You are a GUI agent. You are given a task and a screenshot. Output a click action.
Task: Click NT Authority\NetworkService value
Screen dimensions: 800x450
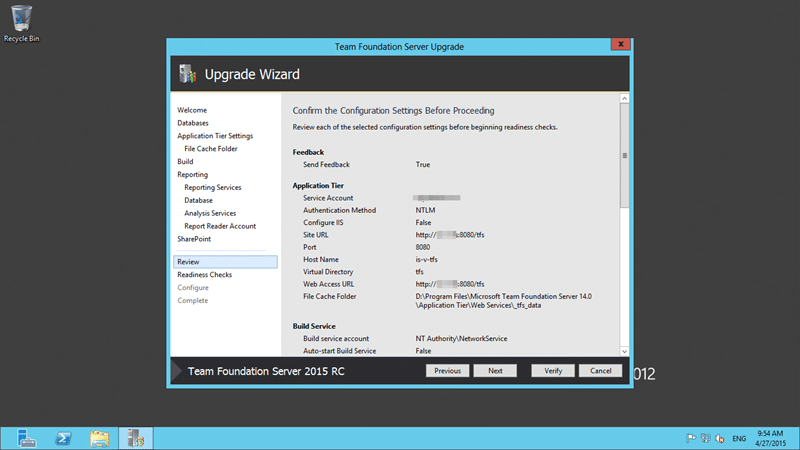pos(461,339)
